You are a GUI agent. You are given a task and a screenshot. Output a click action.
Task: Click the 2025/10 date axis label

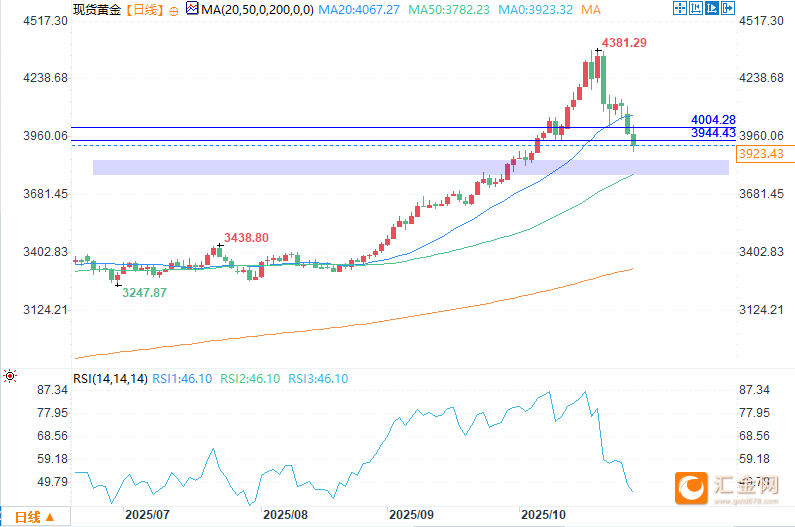point(544,515)
